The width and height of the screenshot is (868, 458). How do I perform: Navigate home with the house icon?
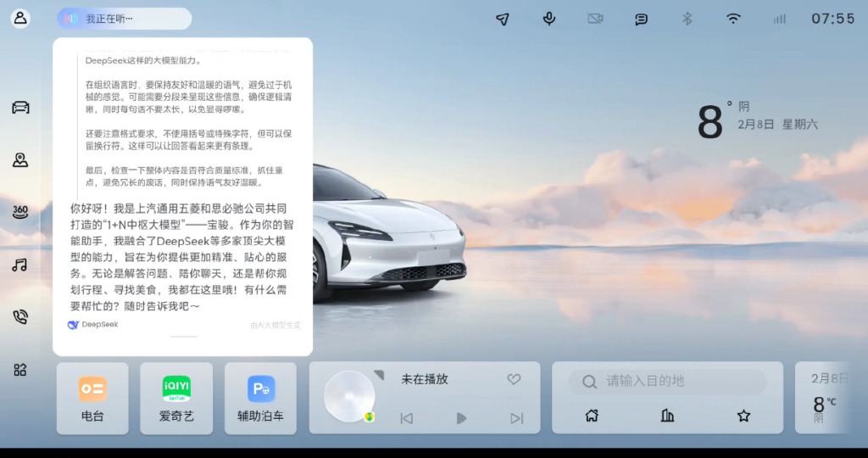pos(592,416)
